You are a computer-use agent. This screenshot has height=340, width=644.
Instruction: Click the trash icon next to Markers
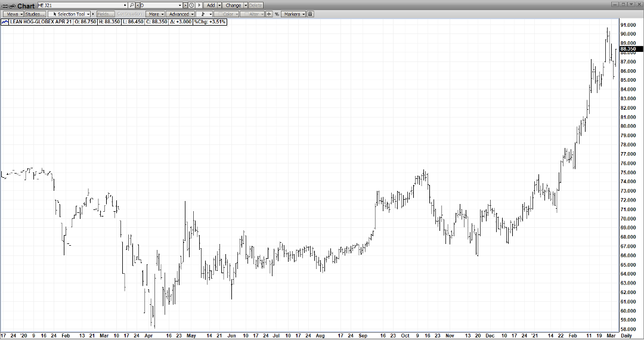tap(310, 14)
